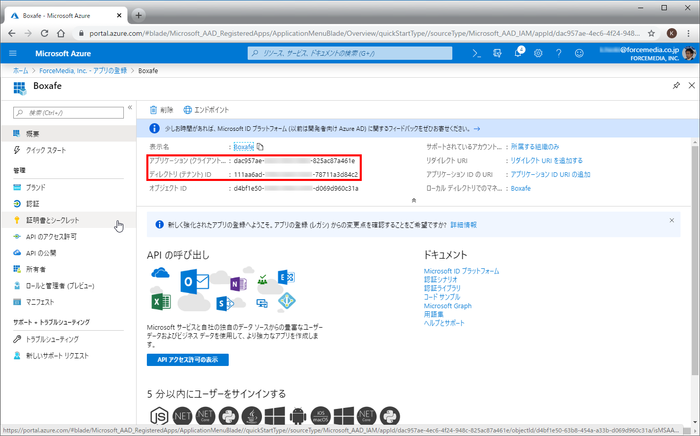Open 所属する組織のみ supported accounts link
This screenshot has height=436, width=700.
pos(535,147)
